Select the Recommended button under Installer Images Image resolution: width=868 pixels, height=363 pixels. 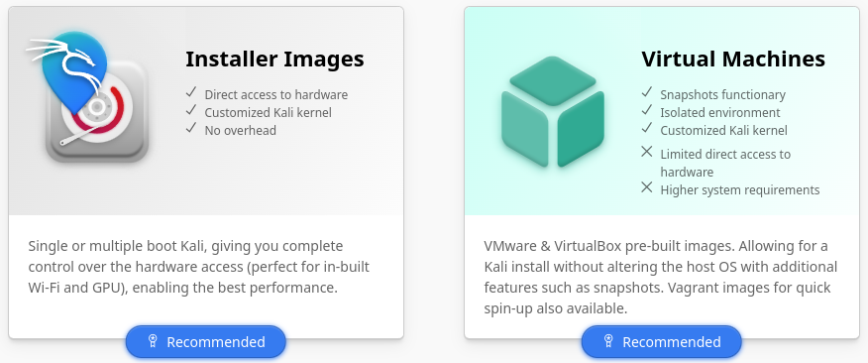pyautogui.click(x=206, y=342)
